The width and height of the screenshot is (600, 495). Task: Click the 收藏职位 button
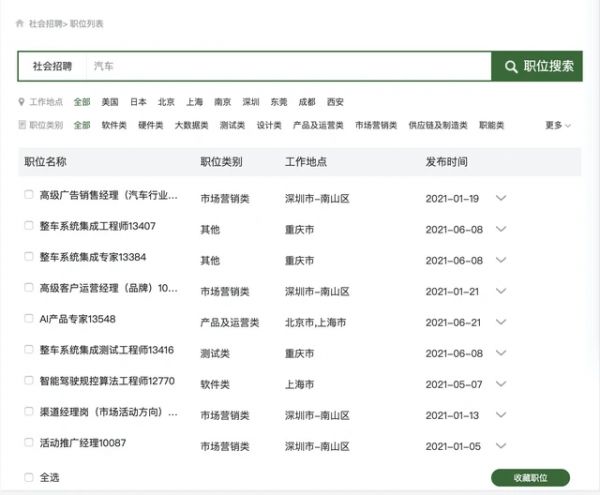coord(530,478)
